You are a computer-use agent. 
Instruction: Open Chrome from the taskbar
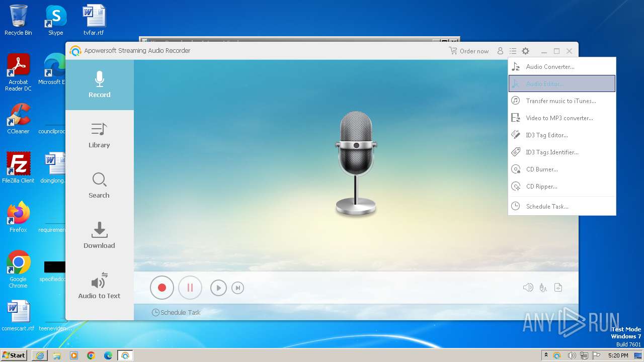pyautogui.click(x=91, y=355)
